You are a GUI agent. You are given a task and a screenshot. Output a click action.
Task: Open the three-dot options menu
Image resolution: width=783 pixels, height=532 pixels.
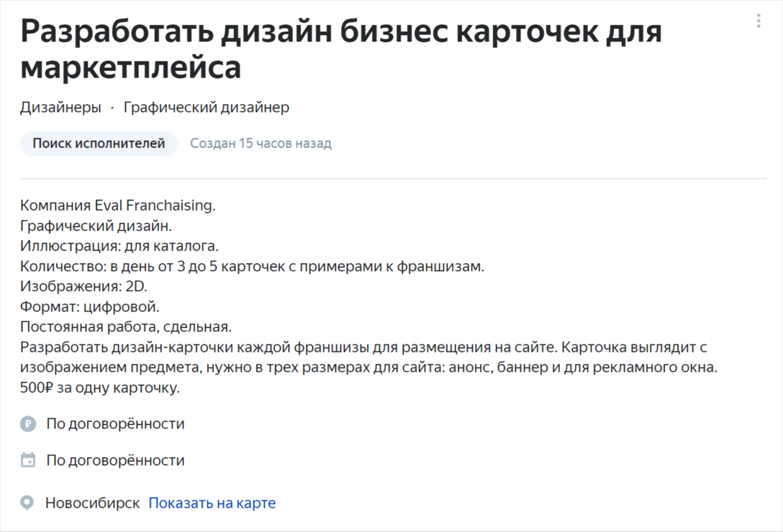coord(758,21)
